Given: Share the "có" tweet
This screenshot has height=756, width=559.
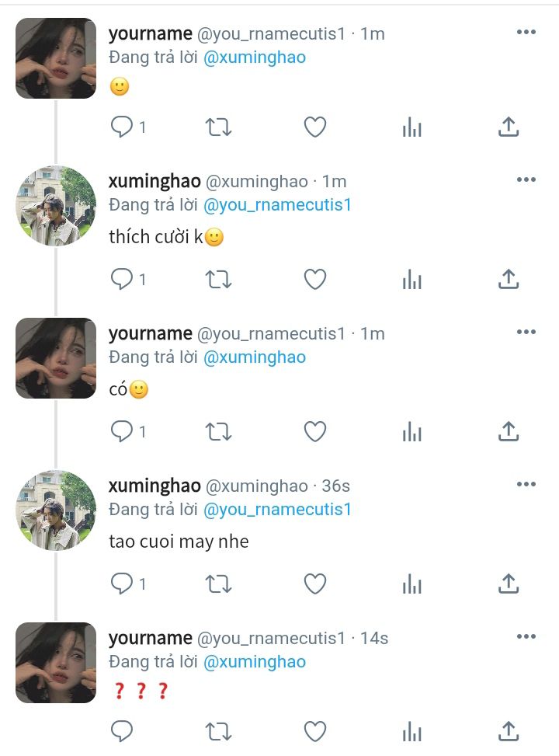Looking at the screenshot, I should coord(509,431).
